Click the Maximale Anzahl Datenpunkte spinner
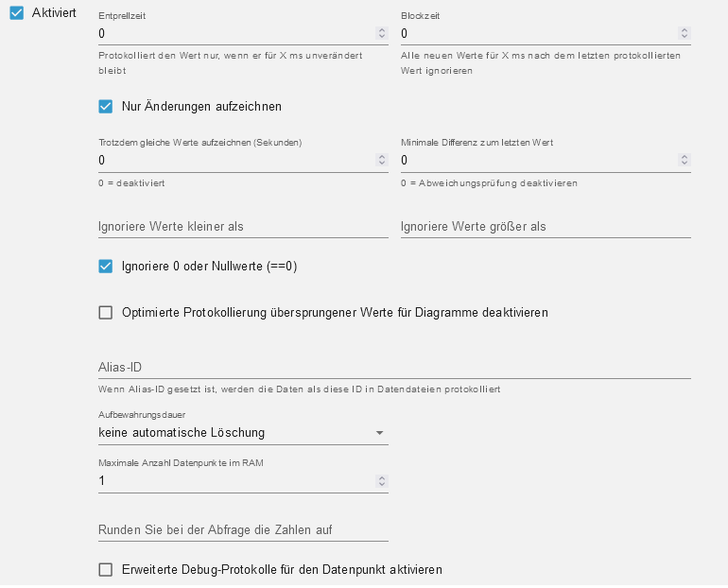 382,481
